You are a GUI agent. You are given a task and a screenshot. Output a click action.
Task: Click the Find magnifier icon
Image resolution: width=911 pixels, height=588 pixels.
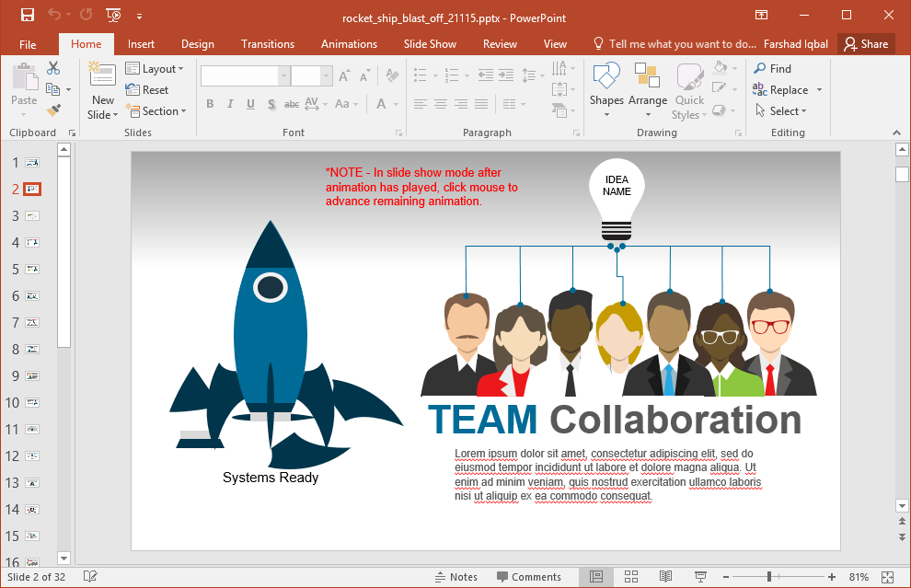click(x=760, y=68)
